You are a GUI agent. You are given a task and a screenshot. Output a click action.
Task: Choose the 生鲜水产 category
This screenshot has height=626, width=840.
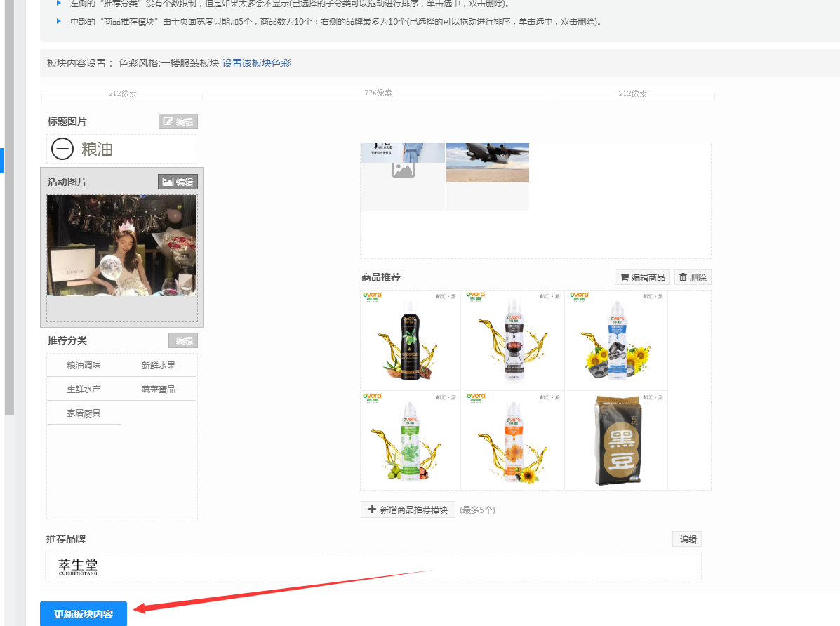click(x=84, y=389)
